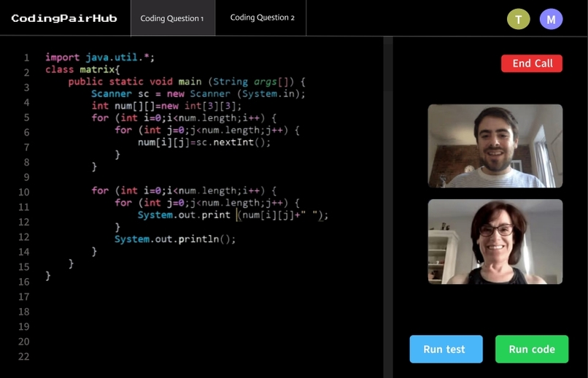Click the CodingPairHub logo
This screenshot has width=588, height=378.
point(64,18)
